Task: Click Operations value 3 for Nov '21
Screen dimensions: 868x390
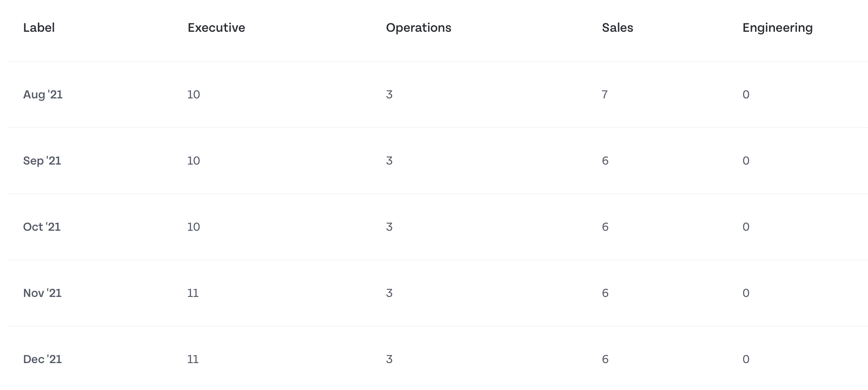Action: 389,293
